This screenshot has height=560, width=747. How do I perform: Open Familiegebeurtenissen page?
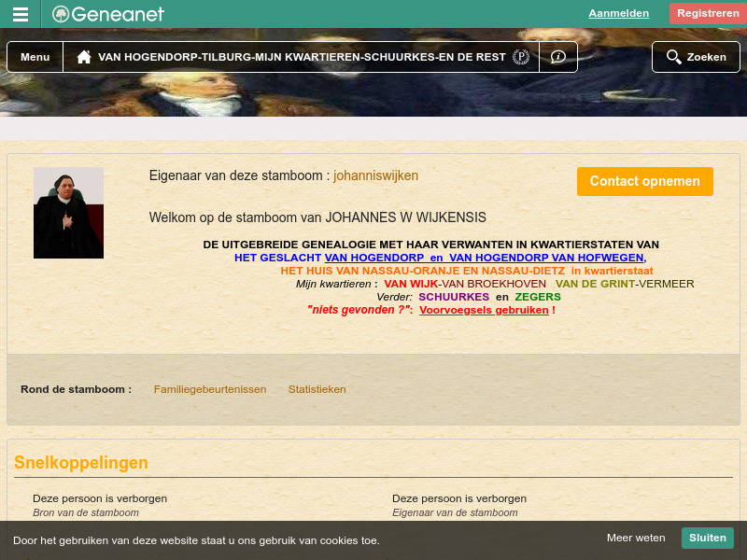[x=210, y=389]
